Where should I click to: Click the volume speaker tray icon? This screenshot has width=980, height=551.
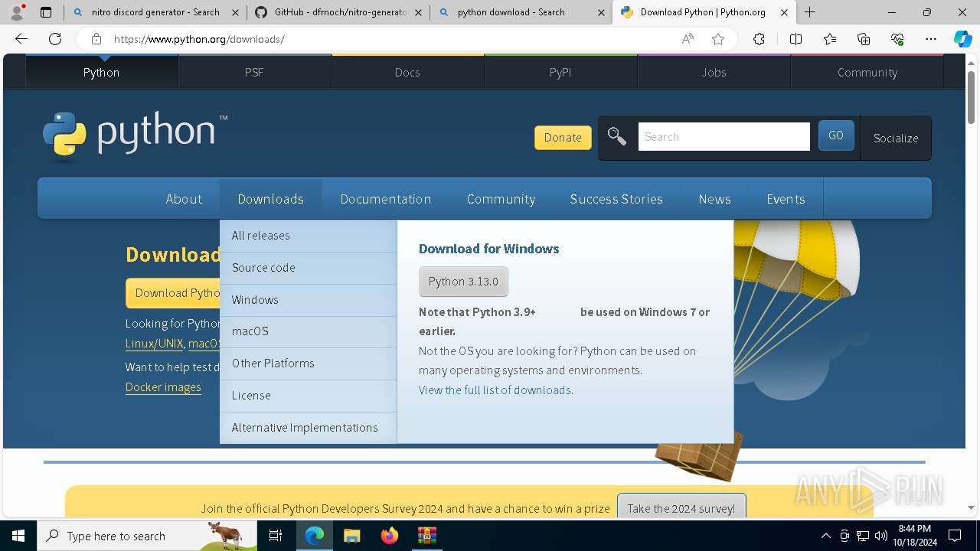(881, 536)
